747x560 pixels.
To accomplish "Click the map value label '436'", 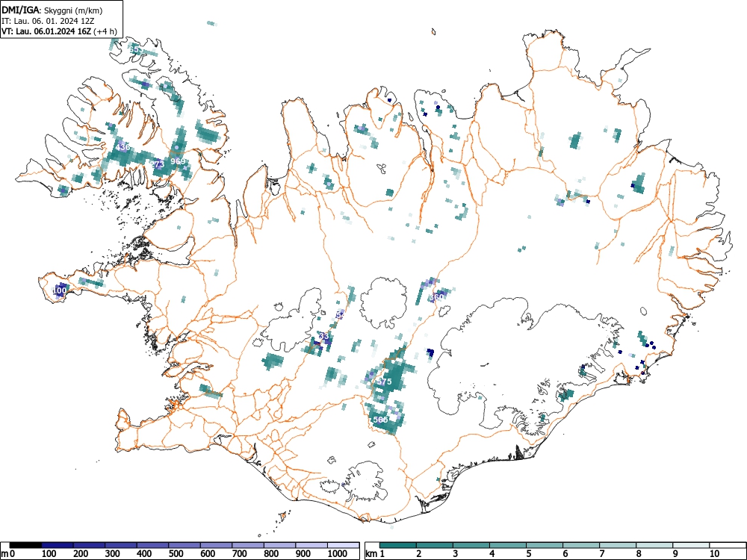I will click(123, 146).
